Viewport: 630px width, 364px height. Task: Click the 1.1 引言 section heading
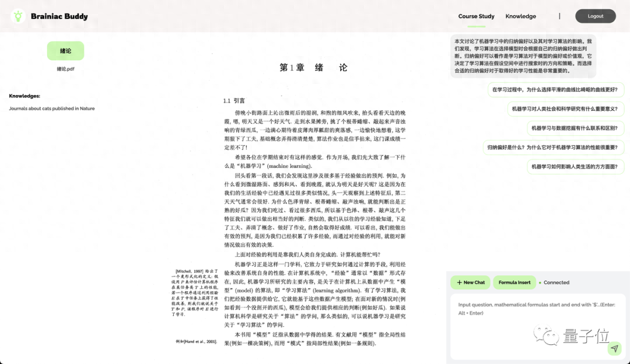pos(234,101)
